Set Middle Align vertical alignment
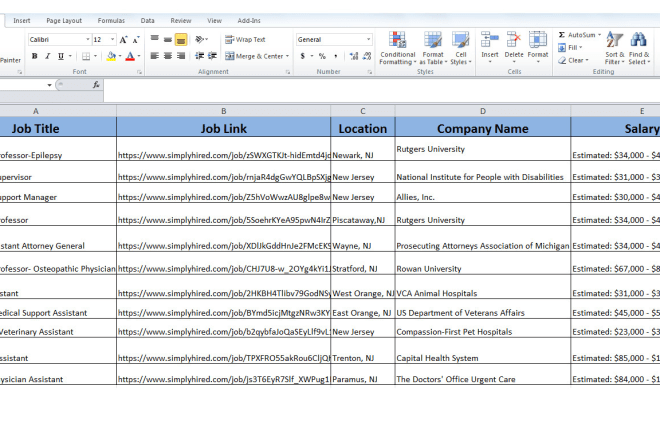Image resolution: width=660 pixels, height=440 pixels. (168, 39)
